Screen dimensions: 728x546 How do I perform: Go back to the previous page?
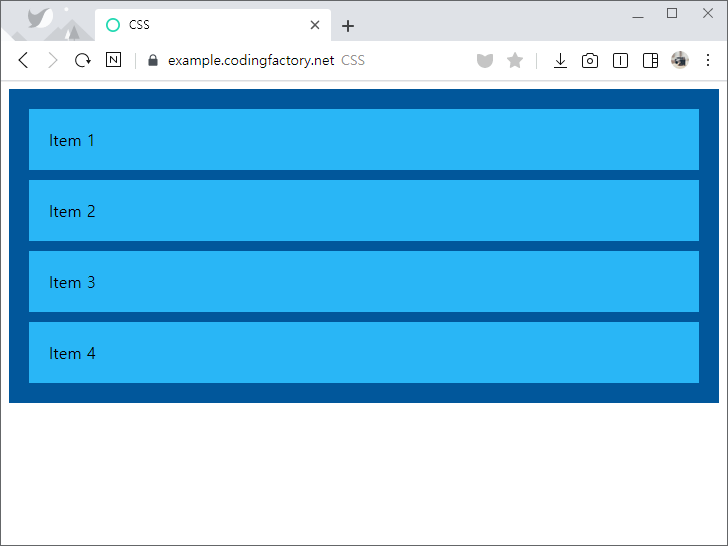click(x=24, y=60)
